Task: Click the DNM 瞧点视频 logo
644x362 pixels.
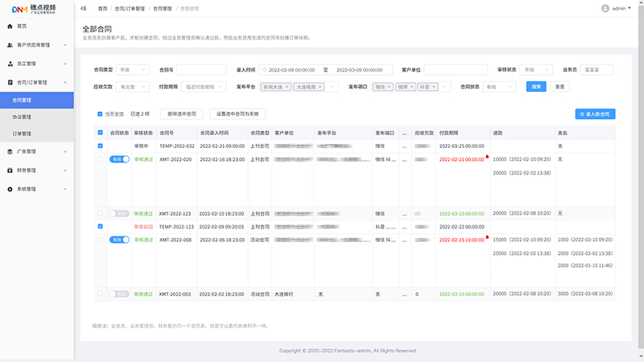Action: [x=34, y=9]
